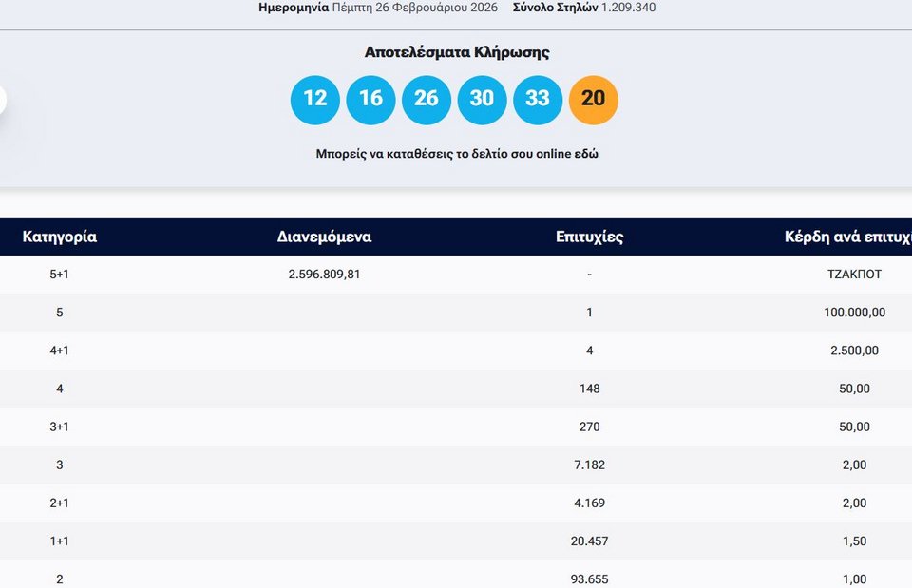Open the online ticket submission link
The width and height of the screenshot is (912, 588).
coord(457,153)
